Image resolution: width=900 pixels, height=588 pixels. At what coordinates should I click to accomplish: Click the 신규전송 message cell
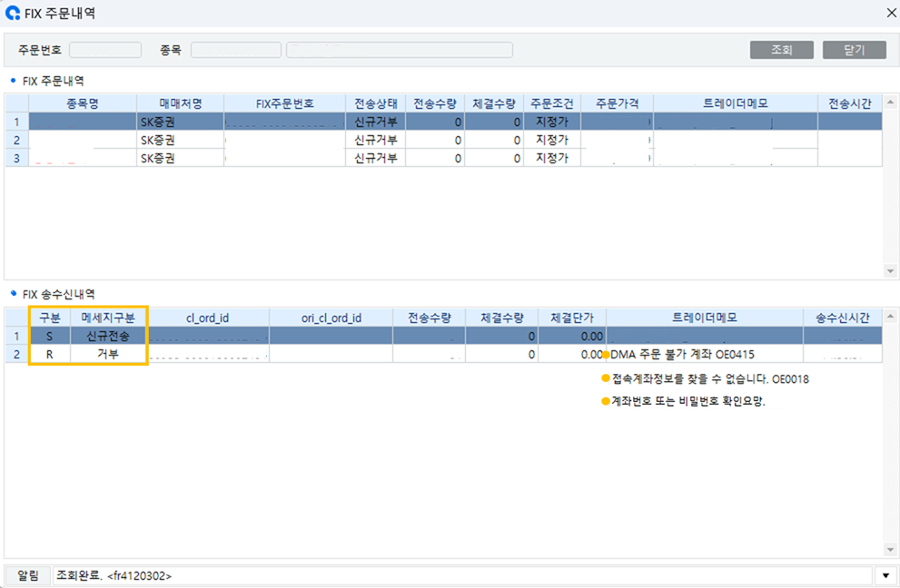tap(108, 336)
